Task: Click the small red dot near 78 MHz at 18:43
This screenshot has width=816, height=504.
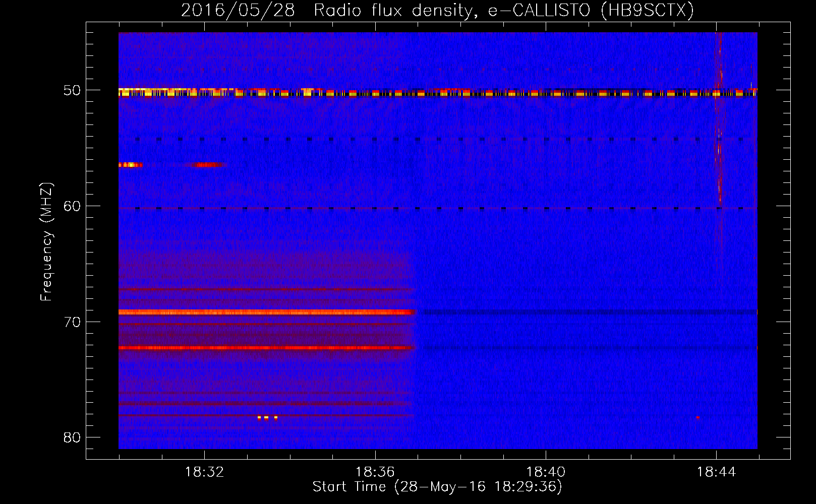Action: pyautogui.click(x=698, y=417)
